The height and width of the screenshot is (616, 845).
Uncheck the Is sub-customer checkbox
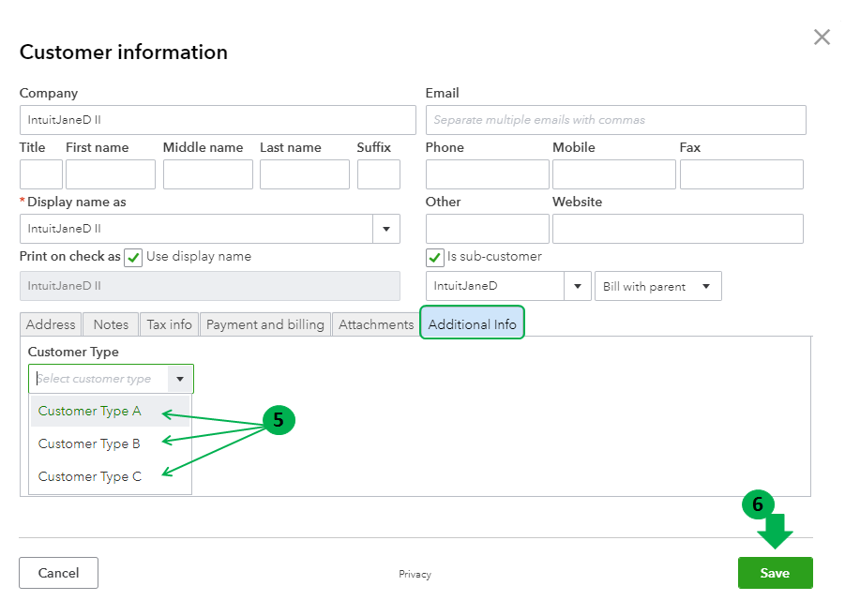(435, 258)
